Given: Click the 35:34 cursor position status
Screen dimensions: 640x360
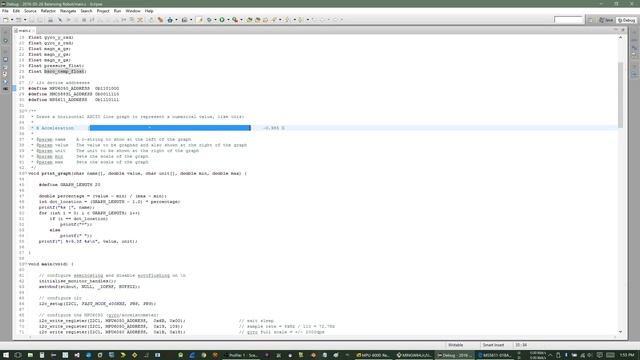Looking at the screenshot, I should pyautogui.click(x=521, y=345).
